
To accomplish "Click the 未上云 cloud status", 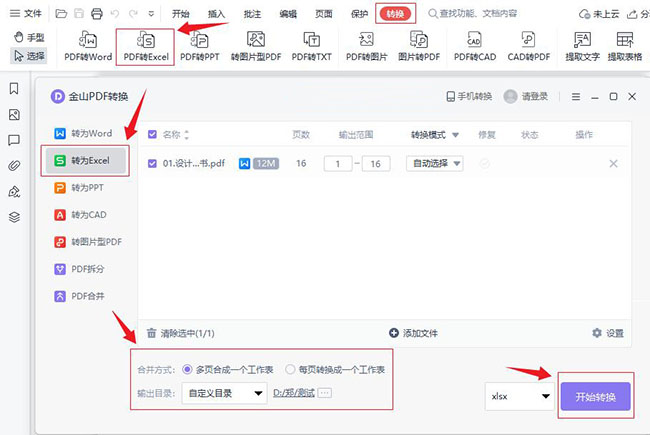I will point(599,14).
